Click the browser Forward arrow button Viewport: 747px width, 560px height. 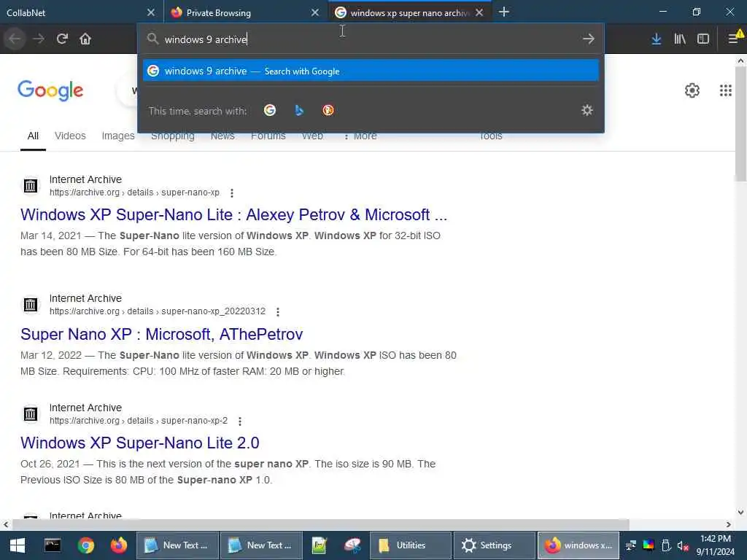click(39, 39)
